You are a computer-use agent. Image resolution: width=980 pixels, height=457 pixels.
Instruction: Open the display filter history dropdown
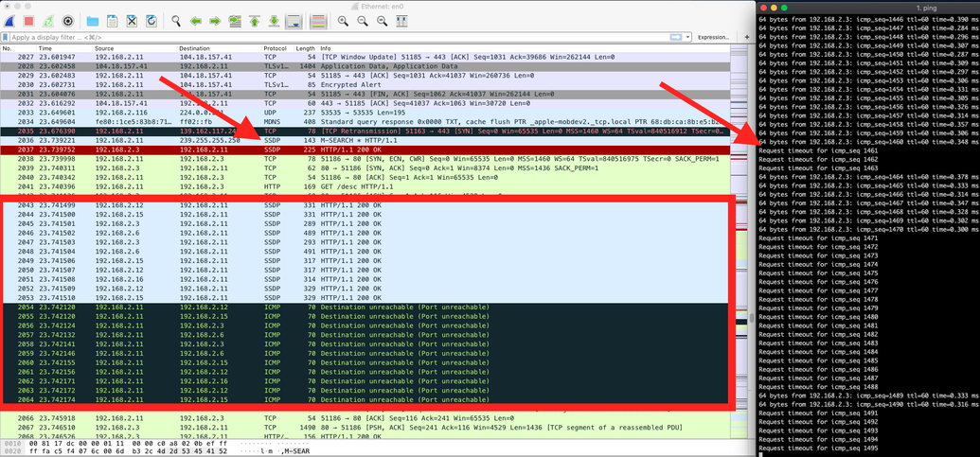pos(688,38)
